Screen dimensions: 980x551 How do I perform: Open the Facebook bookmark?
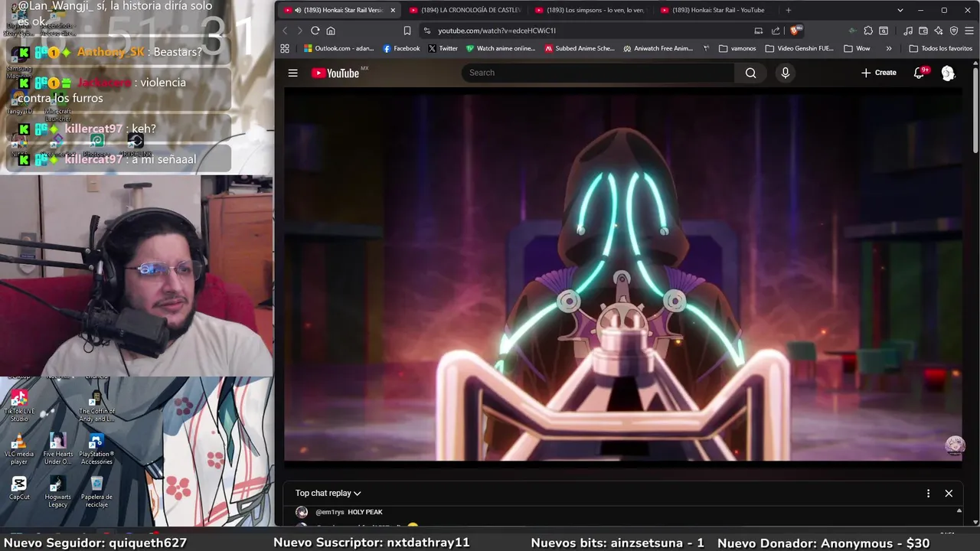(401, 48)
